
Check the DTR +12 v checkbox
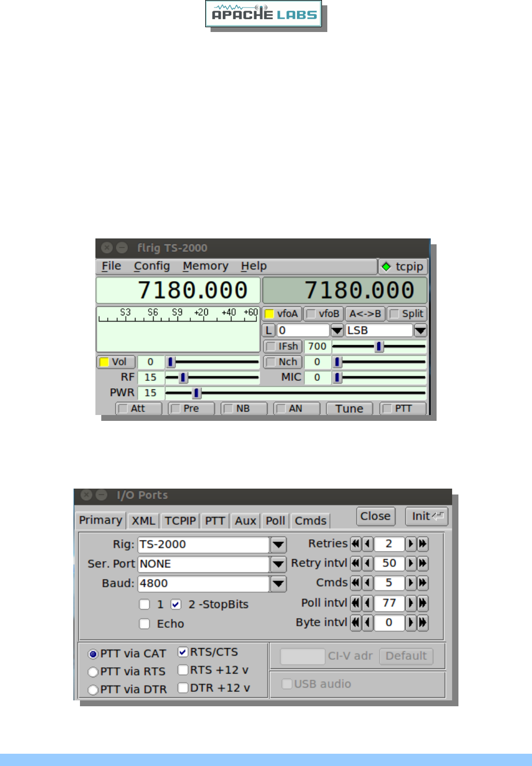pos(183,688)
